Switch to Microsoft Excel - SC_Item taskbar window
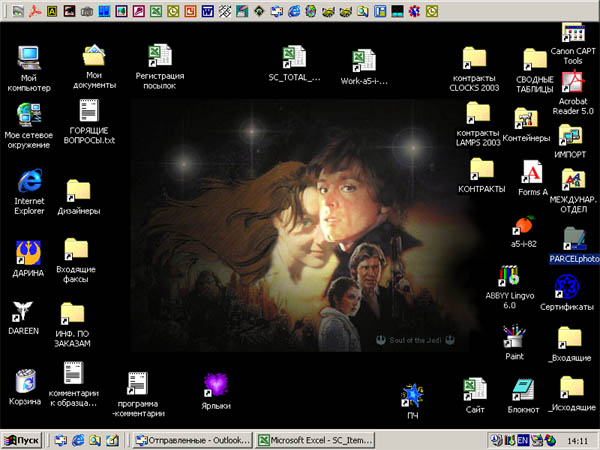 coord(315,440)
